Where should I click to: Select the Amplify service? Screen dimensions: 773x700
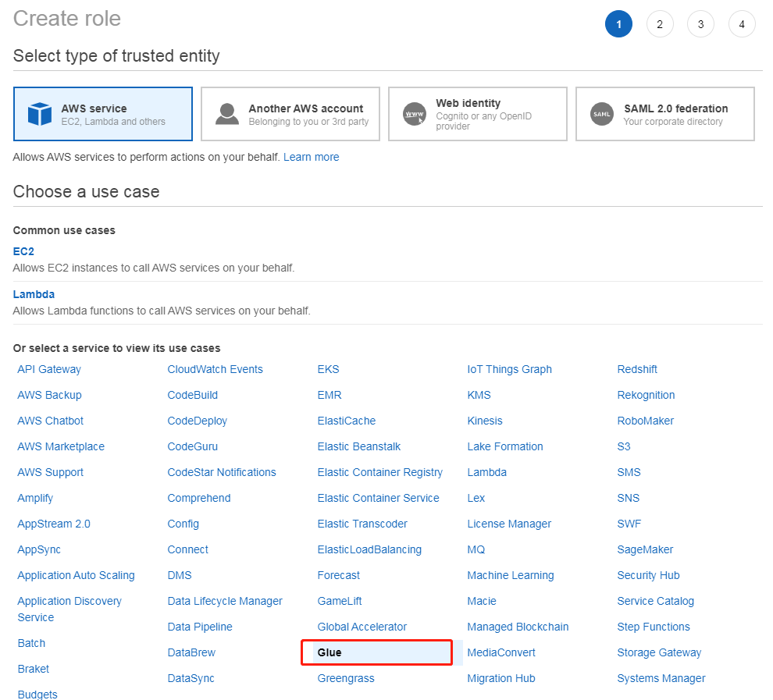35,498
